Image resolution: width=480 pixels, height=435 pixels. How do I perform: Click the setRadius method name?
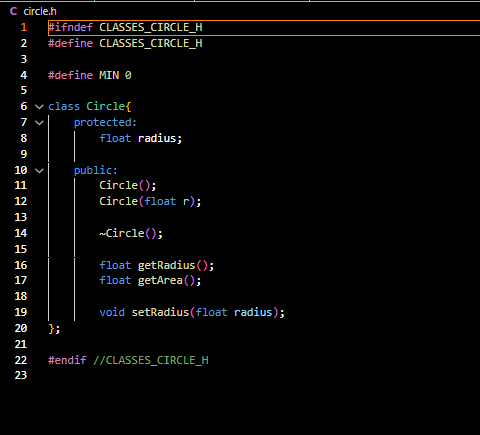[x=160, y=312]
